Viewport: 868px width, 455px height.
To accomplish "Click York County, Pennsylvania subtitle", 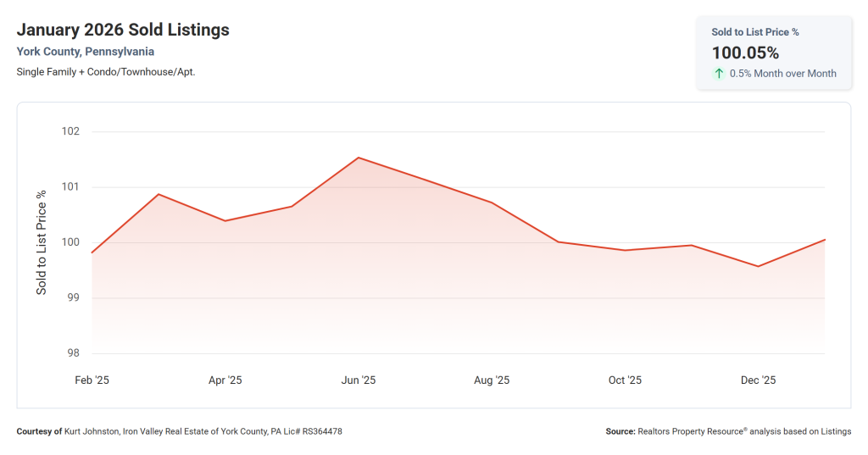I will click(x=86, y=52).
